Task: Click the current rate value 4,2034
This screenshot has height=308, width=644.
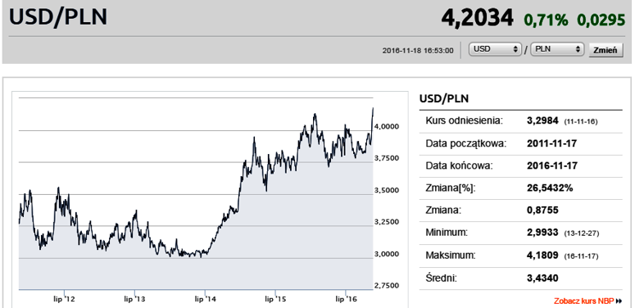Action: click(477, 18)
